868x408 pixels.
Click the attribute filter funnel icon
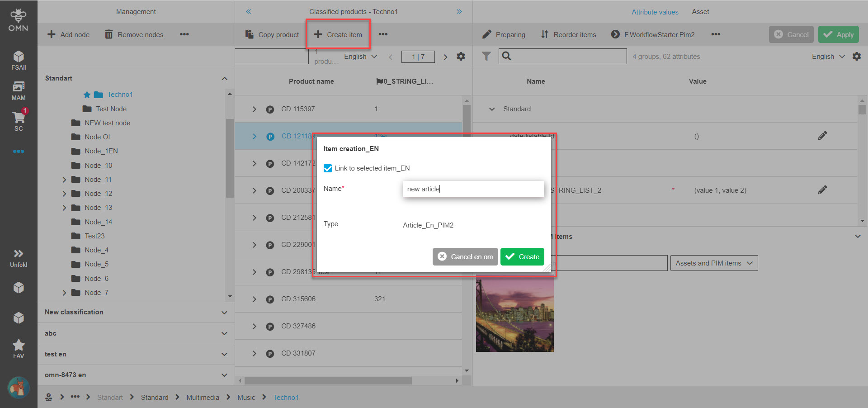click(x=486, y=56)
